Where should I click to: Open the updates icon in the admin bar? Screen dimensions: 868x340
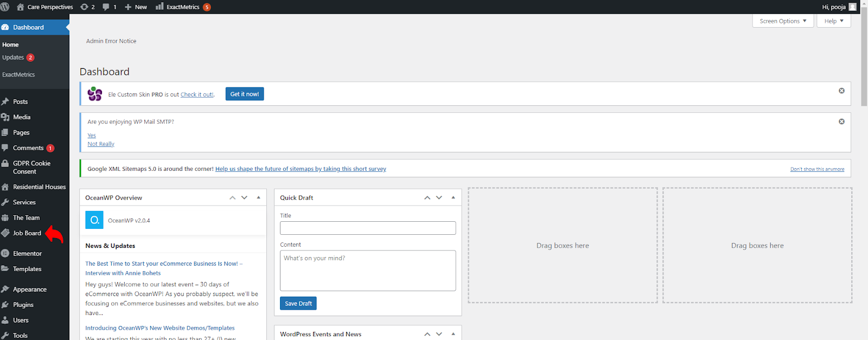[87, 7]
